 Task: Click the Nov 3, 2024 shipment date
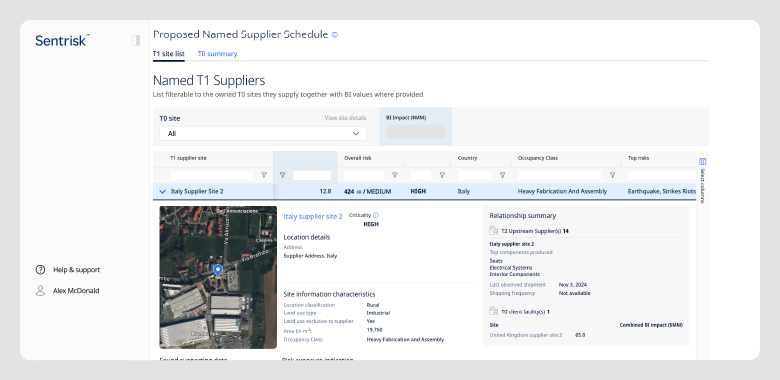(573, 285)
